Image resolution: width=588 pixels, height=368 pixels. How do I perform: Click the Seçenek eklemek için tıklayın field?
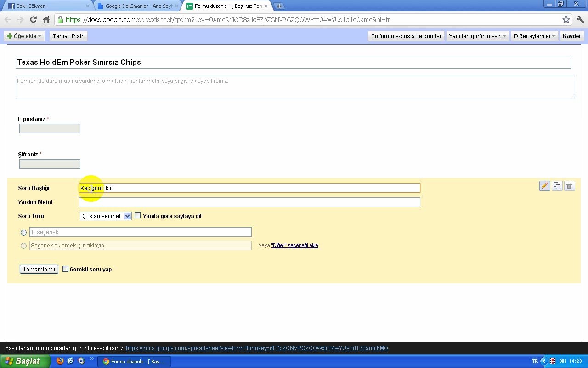pos(141,246)
